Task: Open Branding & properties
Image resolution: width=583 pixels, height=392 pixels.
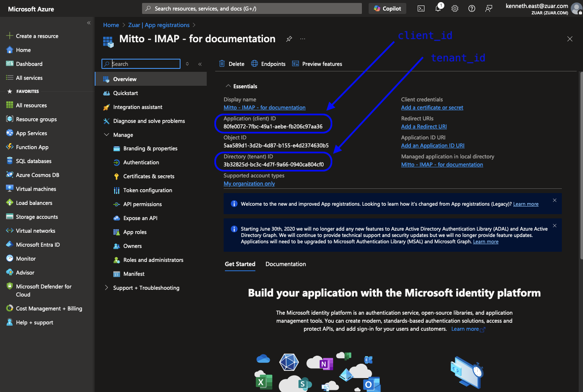Action: [150, 148]
